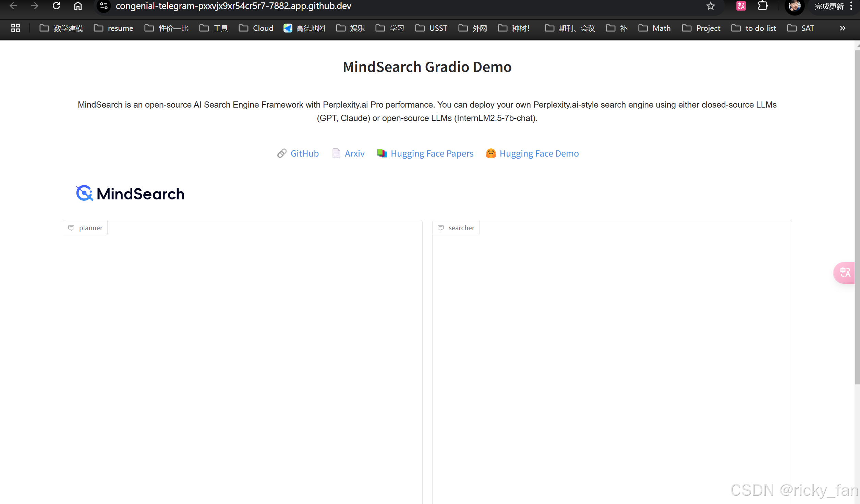Screen dimensions: 860x504
Task: Show more bookmarks with double chevron
Action: (843, 28)
